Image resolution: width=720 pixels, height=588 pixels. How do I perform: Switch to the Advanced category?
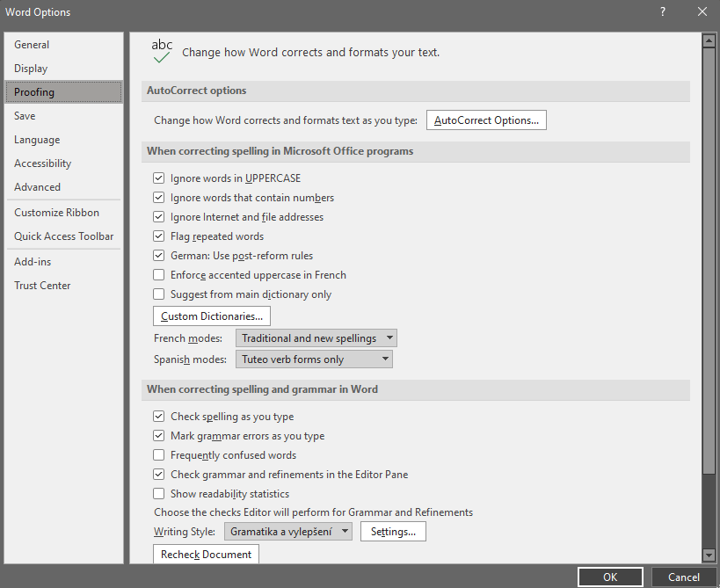(37, 187)
